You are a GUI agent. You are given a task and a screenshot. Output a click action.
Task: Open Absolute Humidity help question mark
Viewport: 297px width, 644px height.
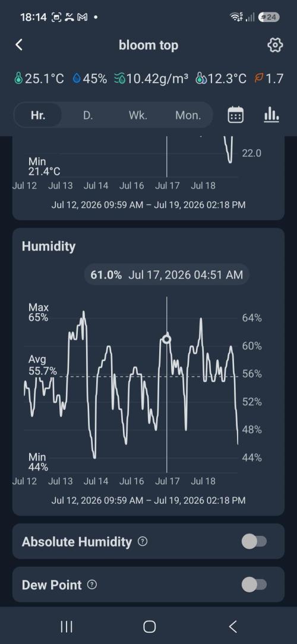point(142,542)
